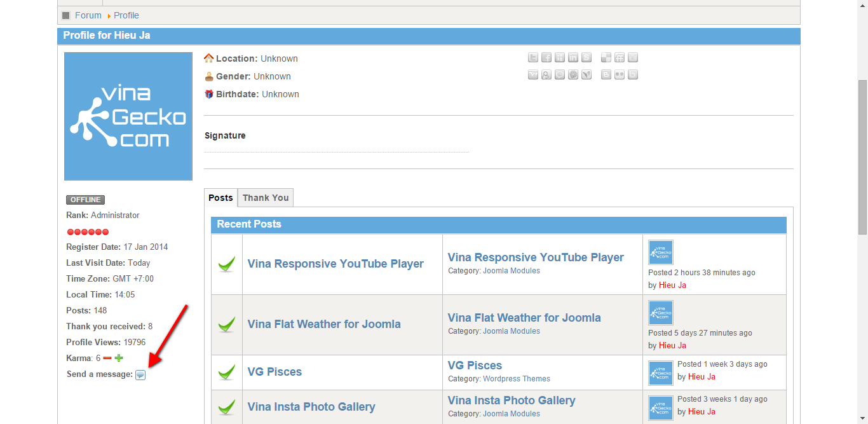The width and height of the screenshot is (868, 424).
Task: Open the Wordpress Themes category
Action: (517, 378)
